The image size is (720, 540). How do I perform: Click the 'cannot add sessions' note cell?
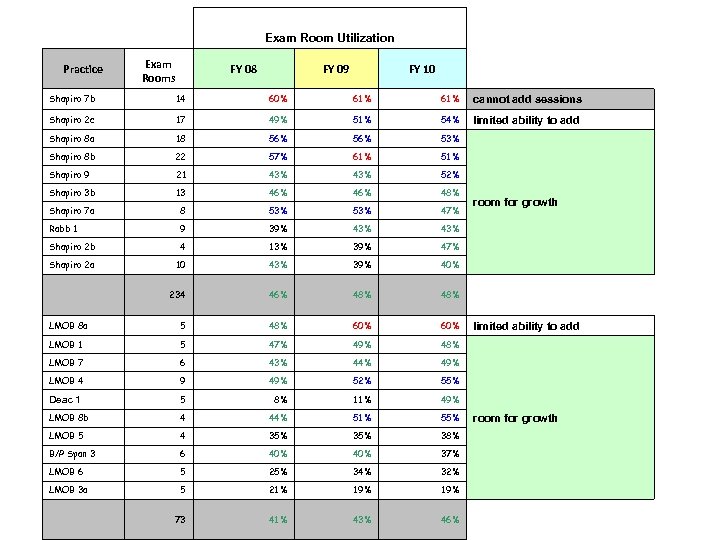(526, 99)
